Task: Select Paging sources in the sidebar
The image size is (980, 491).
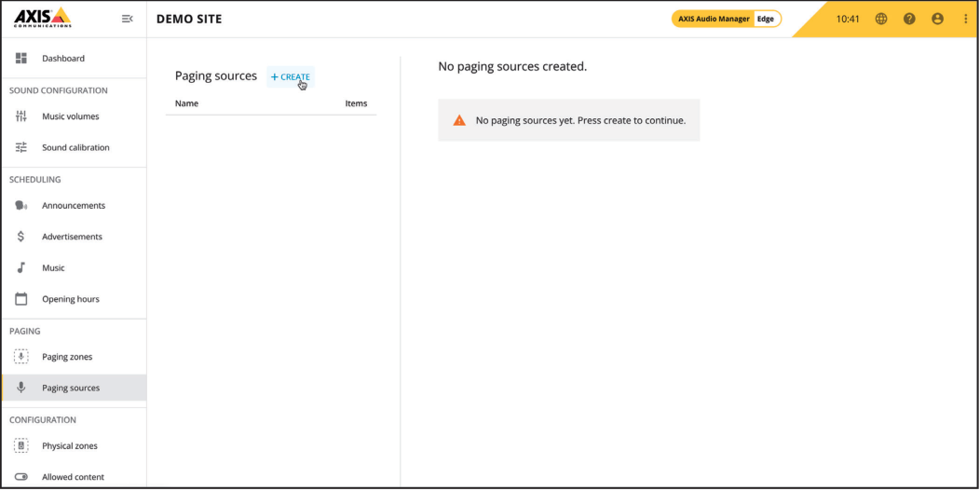Action: click(74, 388)
